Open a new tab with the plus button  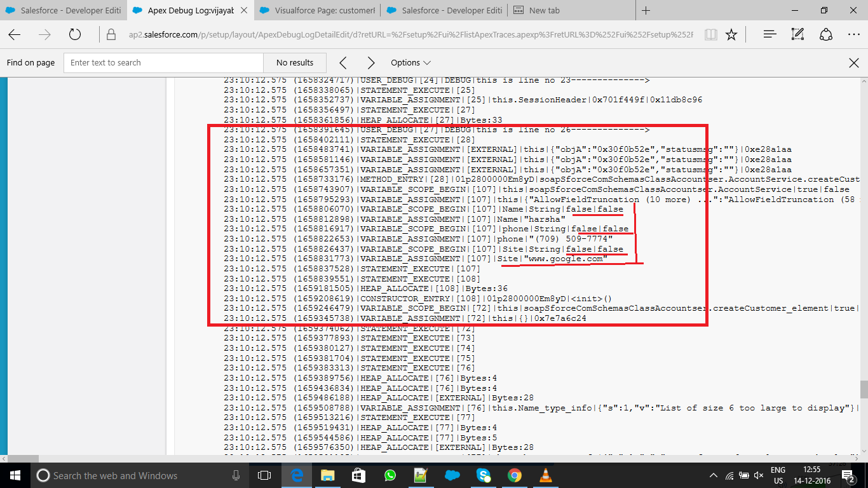644,10
